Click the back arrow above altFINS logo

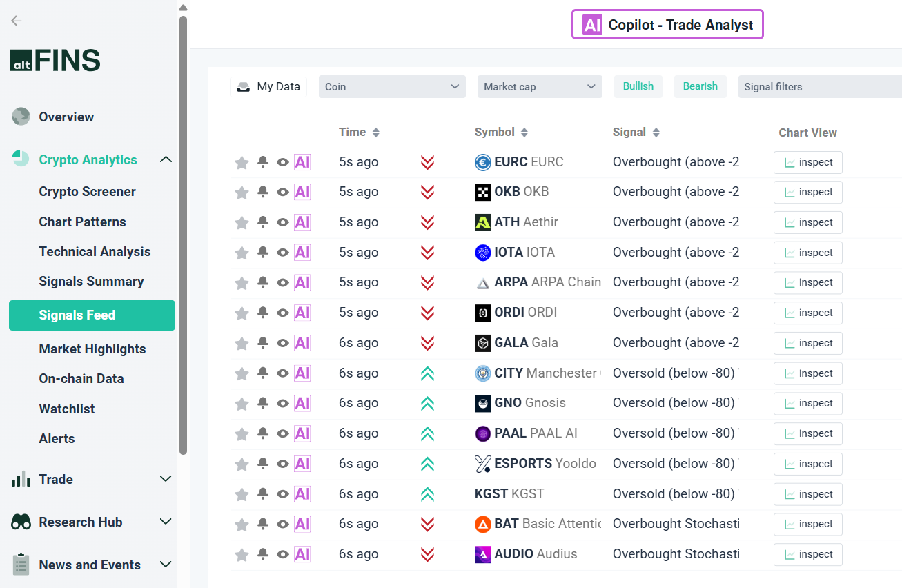17,21
